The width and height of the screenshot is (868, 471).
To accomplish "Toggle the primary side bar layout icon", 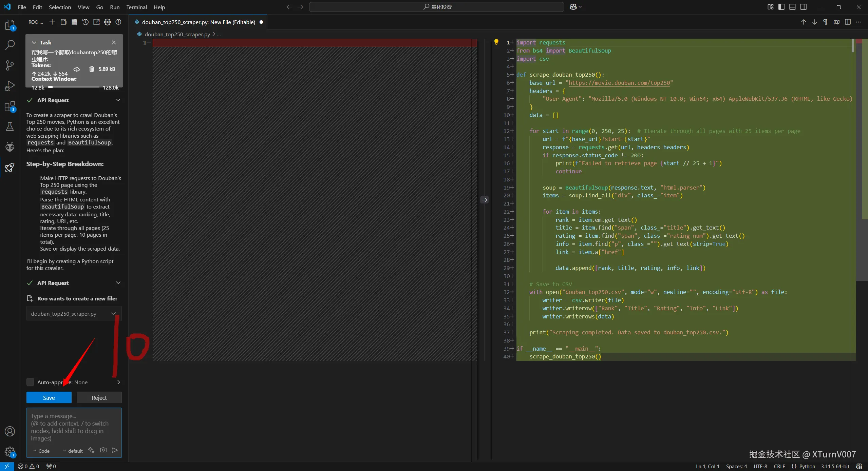I will pyautogui.click(x=781, y=7).
